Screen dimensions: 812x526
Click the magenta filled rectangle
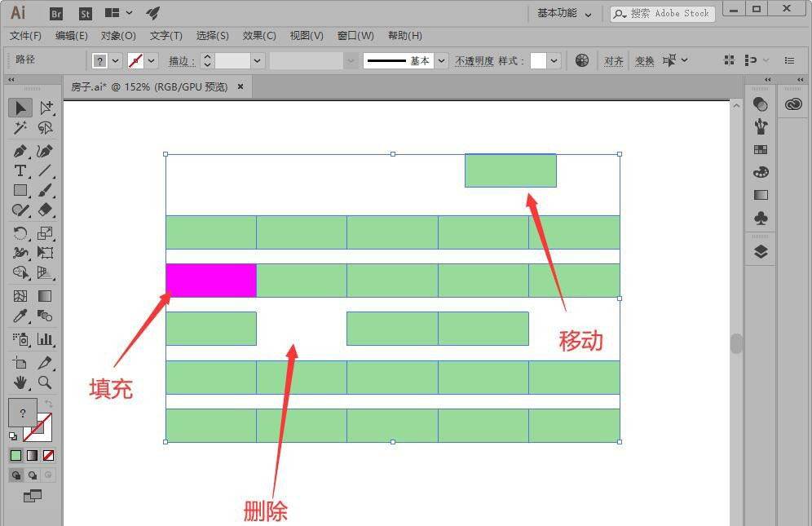[x=211, y=281]
